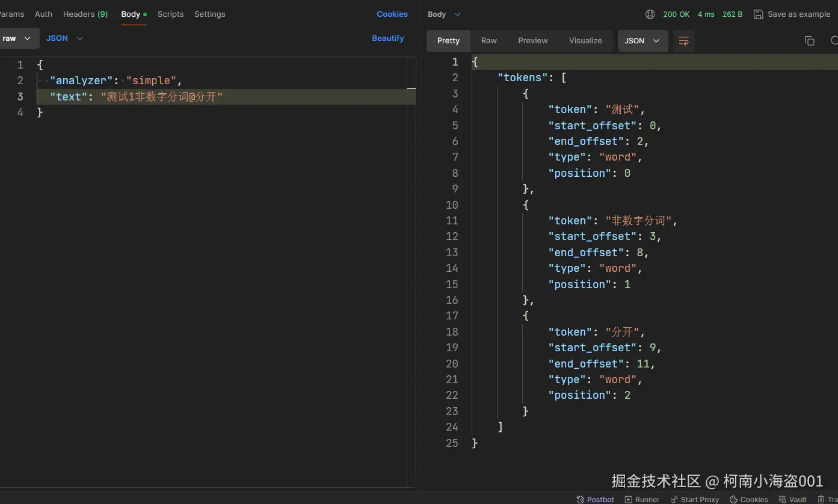
Task: Click the "start_offset": 9 response line
Action: coord(605,347)
